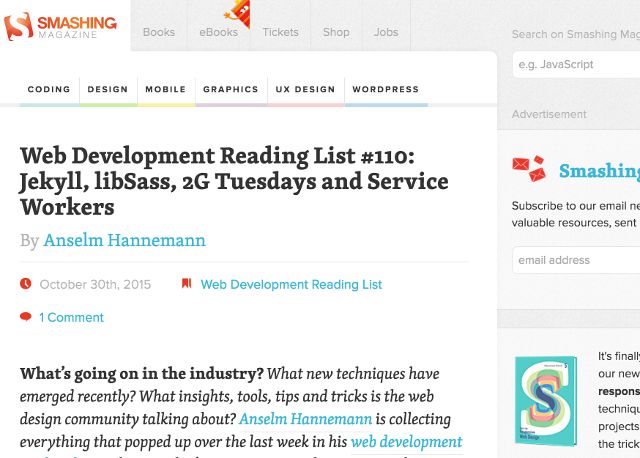
Task: Click the cat mascot above eBooks
Action: (x=238, y=13)
